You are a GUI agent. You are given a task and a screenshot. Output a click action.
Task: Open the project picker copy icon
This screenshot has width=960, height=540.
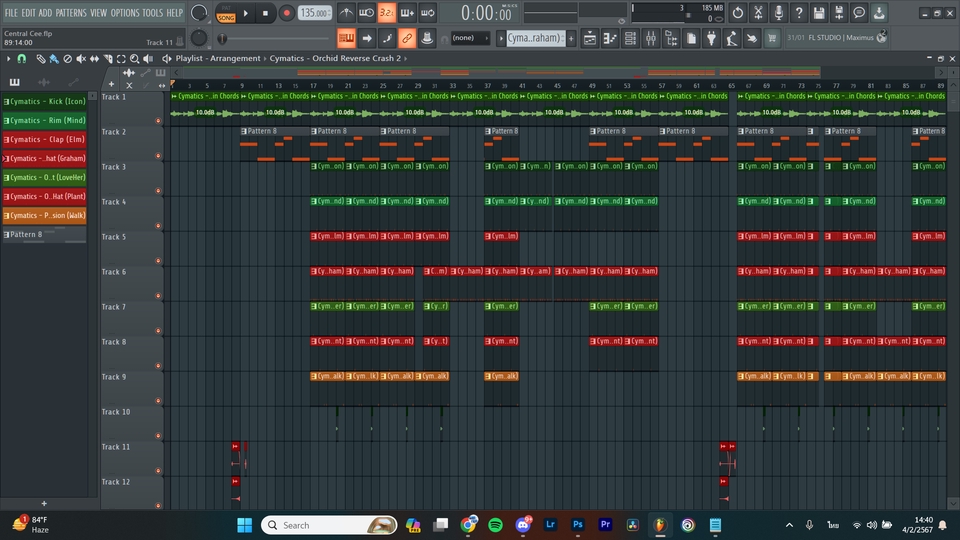coord(691,38)
